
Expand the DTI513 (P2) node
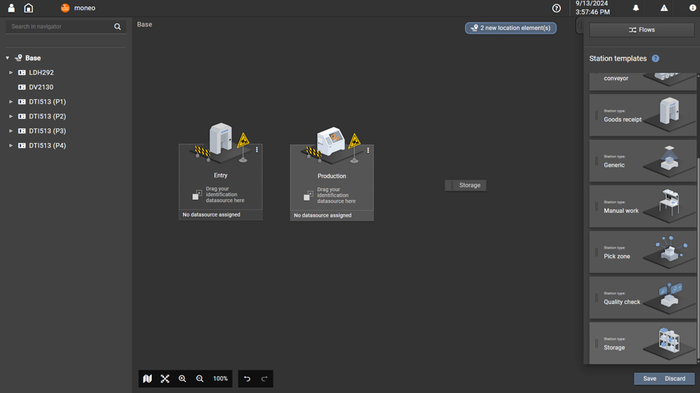[11, 116]
